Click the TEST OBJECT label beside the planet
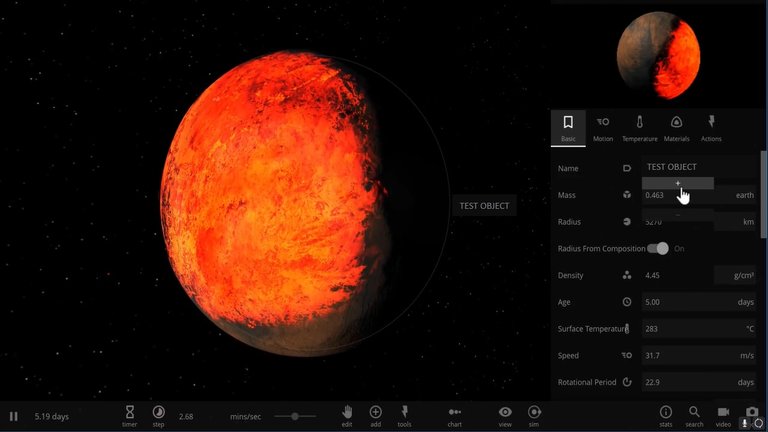The width and height of the screenshot is (768, 432). (484, 206)
